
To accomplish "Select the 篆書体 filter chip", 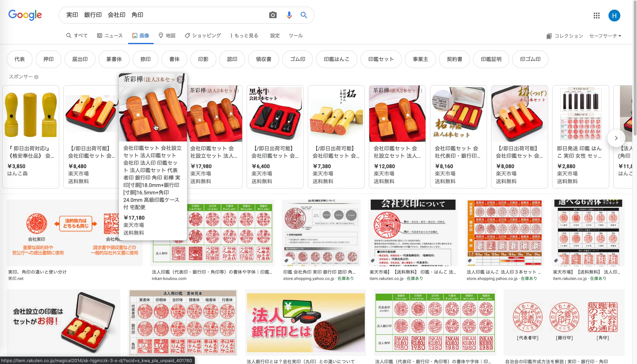I will point(114,59).
